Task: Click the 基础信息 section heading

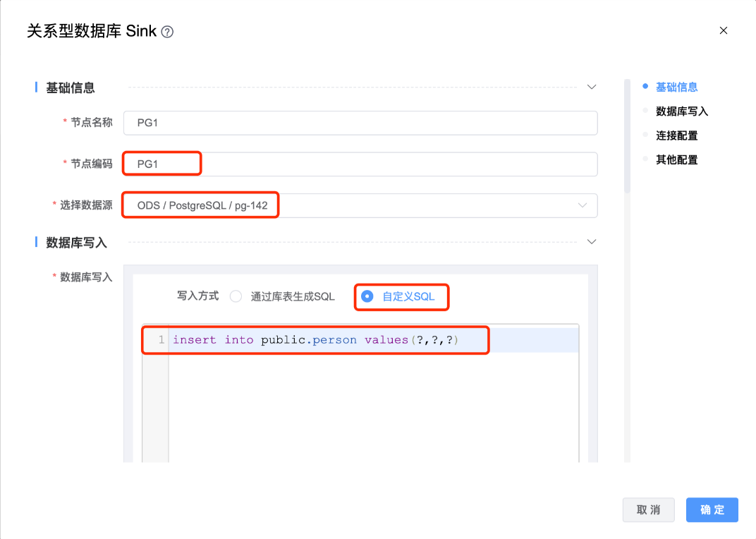Action: click(71, 87)
